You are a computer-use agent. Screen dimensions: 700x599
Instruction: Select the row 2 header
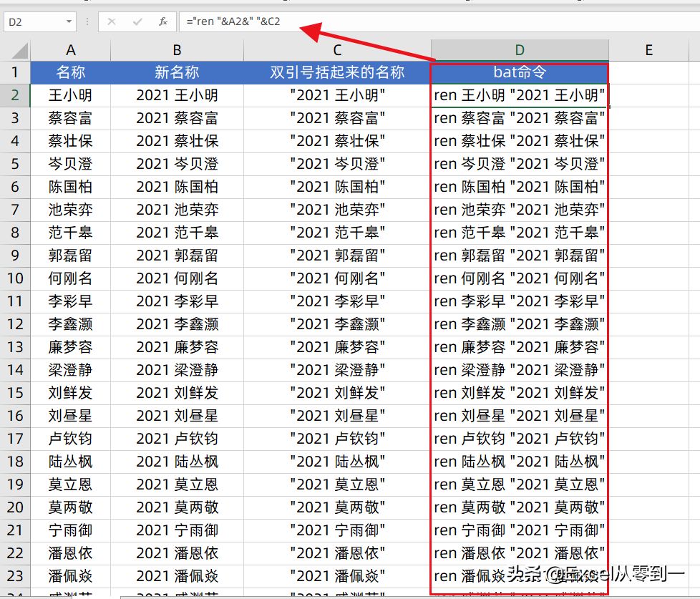coord(15,95)
